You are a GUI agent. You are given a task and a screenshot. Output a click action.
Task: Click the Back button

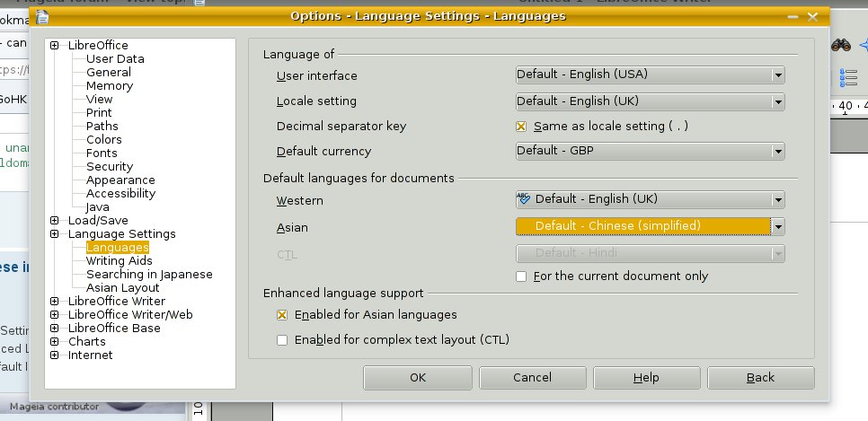pos(760,378)
